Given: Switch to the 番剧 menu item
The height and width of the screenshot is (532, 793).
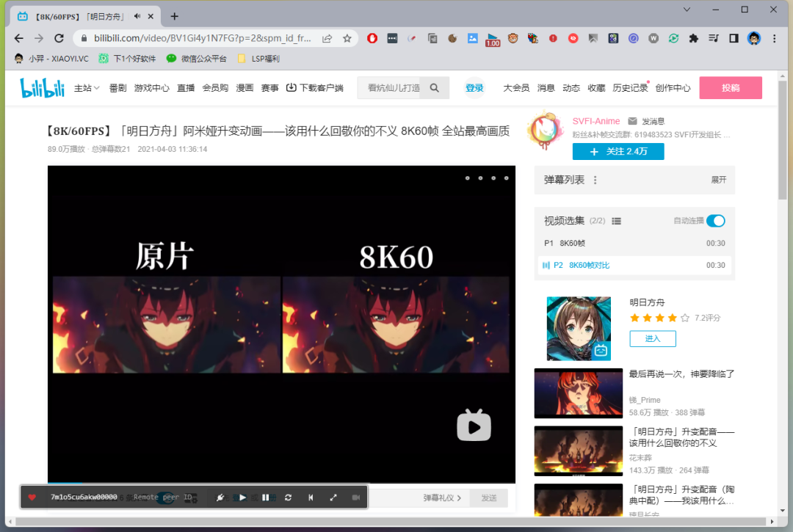Looking at the screenshot, I should click(117, 87).
